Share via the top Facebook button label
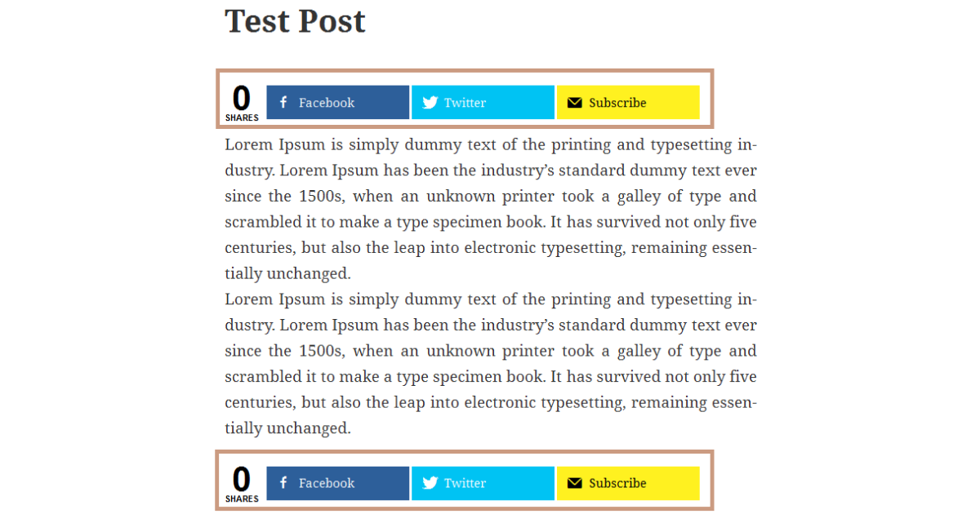The height and width of the screenshot is (514, 980). [x=327, y=103]
